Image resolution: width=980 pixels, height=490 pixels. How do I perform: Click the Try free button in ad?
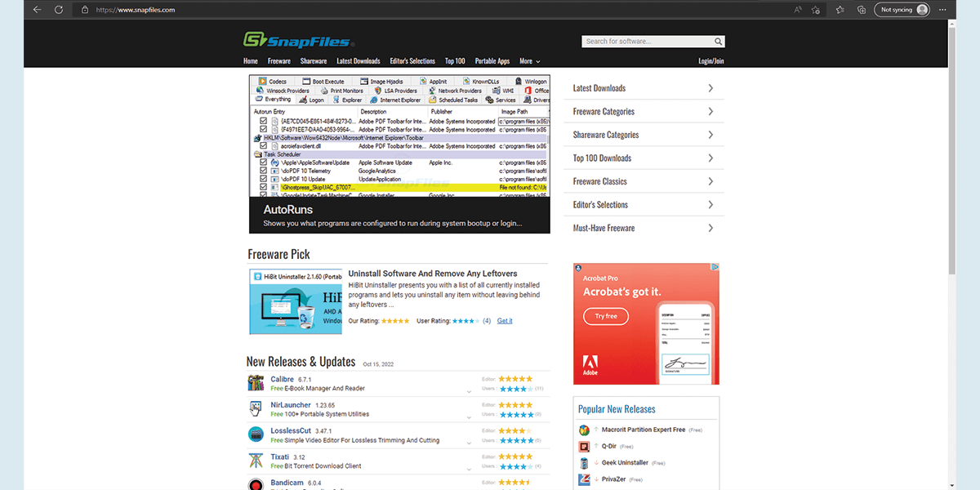(x=606, y=316)
